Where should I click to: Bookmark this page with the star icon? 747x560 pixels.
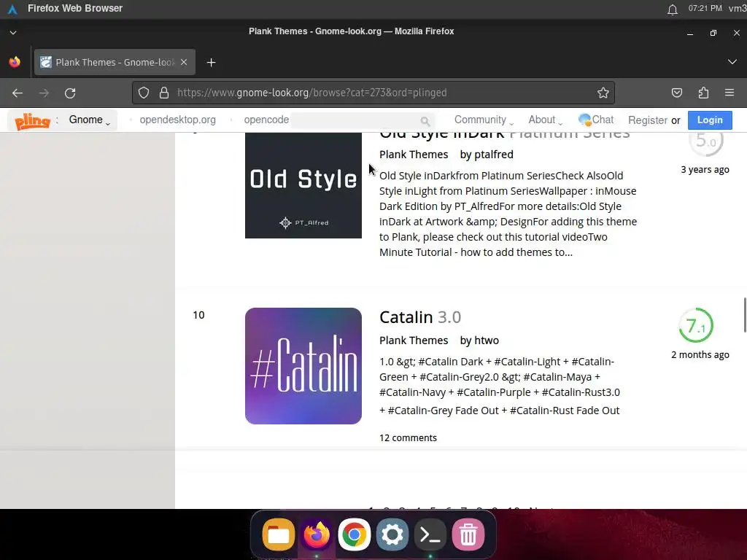[x=603, y=93]
